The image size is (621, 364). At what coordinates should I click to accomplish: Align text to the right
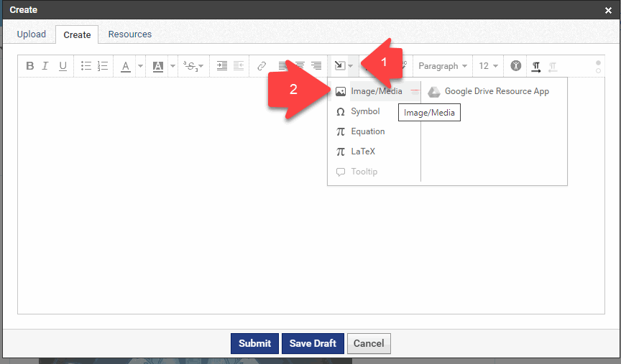[316, 66]
